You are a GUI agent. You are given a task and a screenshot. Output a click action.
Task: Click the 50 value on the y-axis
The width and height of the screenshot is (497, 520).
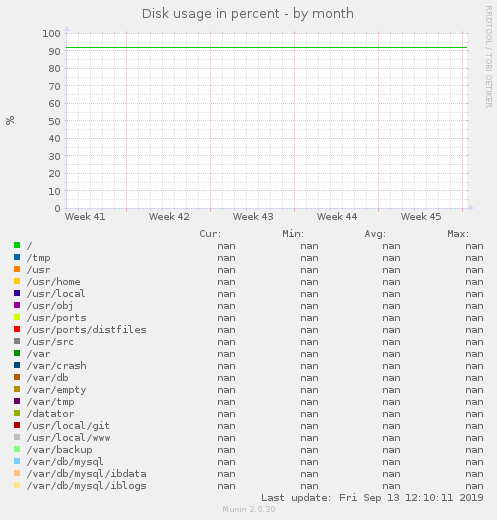(x=54, y=121)
